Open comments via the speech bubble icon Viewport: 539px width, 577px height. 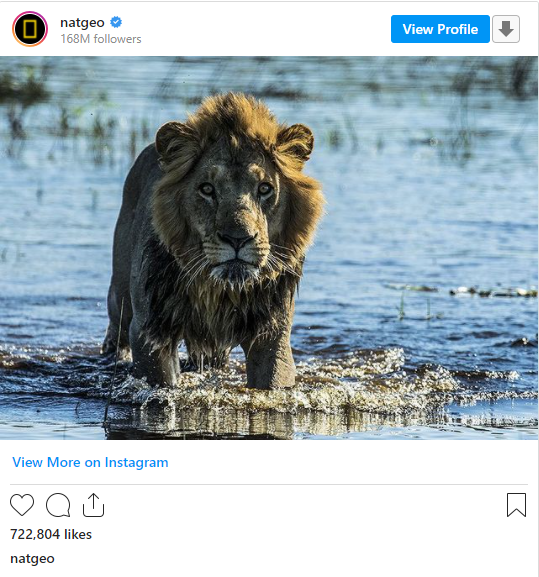coord(58,505)
